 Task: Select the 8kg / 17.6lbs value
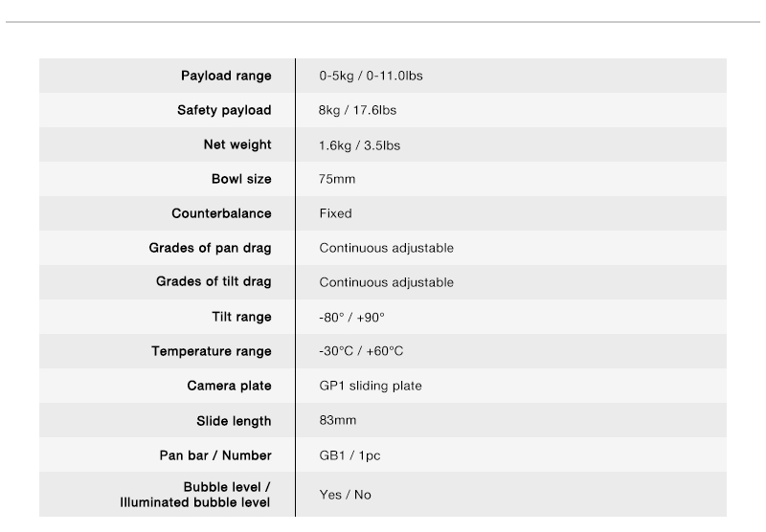(x=357, y=110)
